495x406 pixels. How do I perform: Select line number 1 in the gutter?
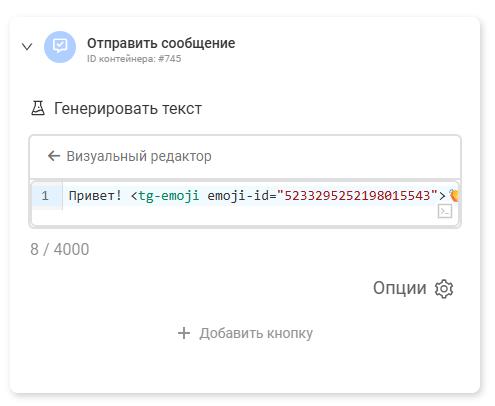[45, 195]
